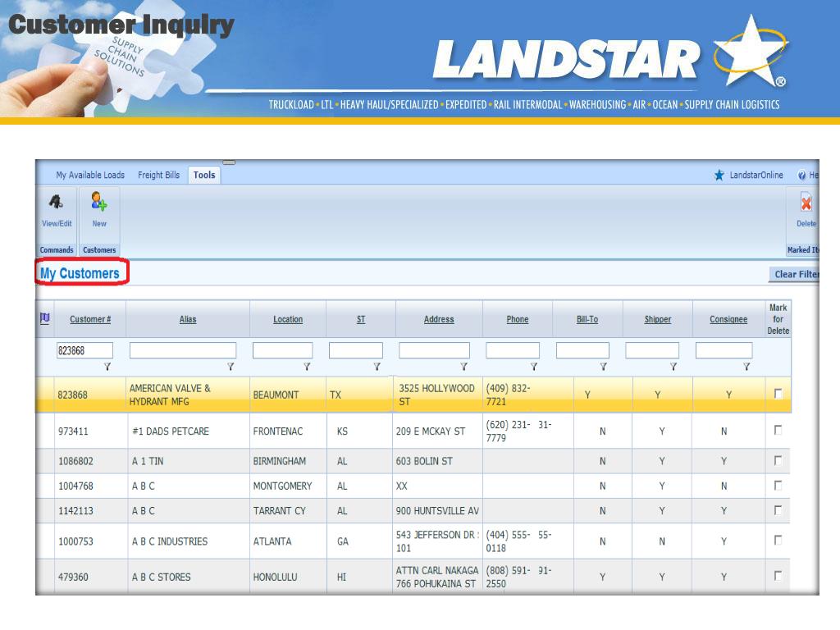Viewport: 840px width, 630px height.
Task: Click the Consignee filter input field
Action: 724,350
